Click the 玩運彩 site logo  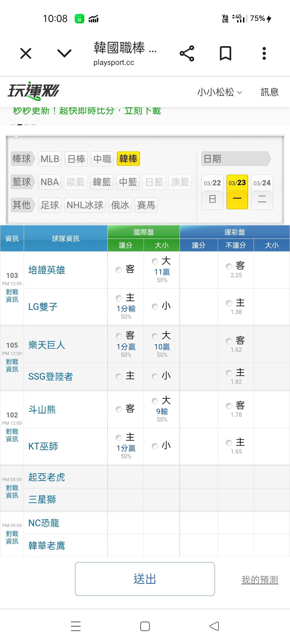(x=33, y=91)
